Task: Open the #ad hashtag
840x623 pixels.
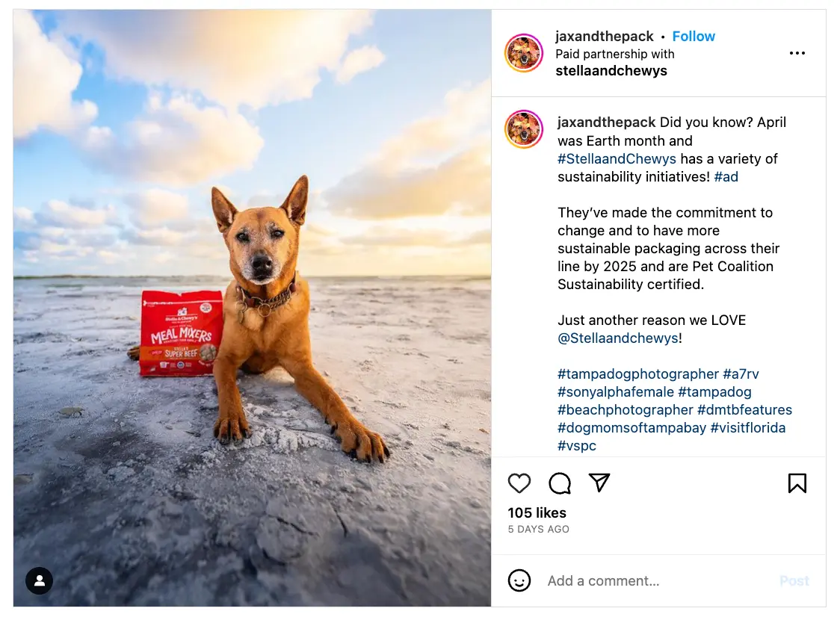Action: coord(726,177)
